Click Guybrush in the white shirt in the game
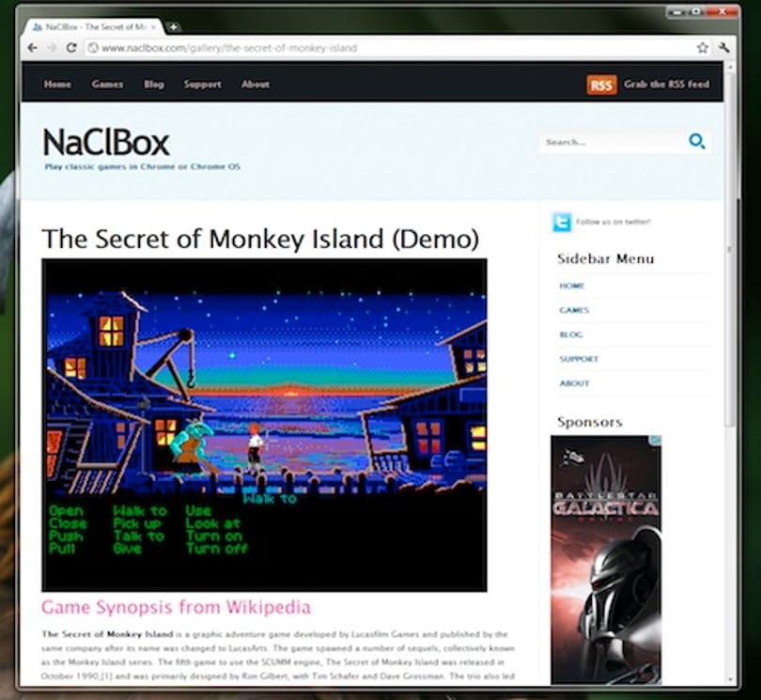This screenshot has height=700, width=761. 255,447
